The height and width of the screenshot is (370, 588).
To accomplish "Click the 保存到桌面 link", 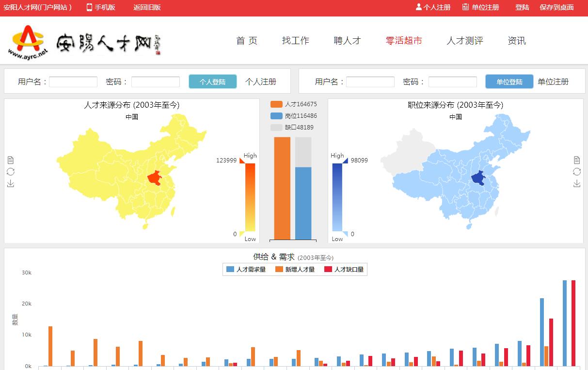I will pyautogui.click(x=556, y=7).
